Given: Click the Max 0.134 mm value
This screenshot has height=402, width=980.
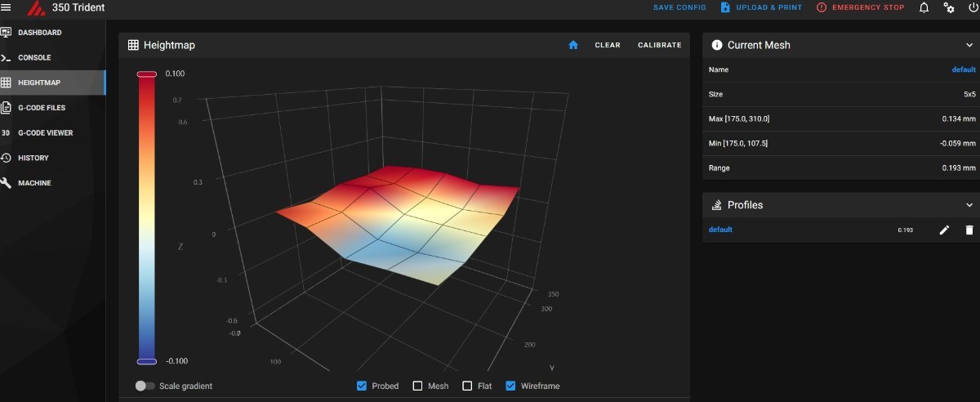Looking at the screenshot, I should 958,118.
